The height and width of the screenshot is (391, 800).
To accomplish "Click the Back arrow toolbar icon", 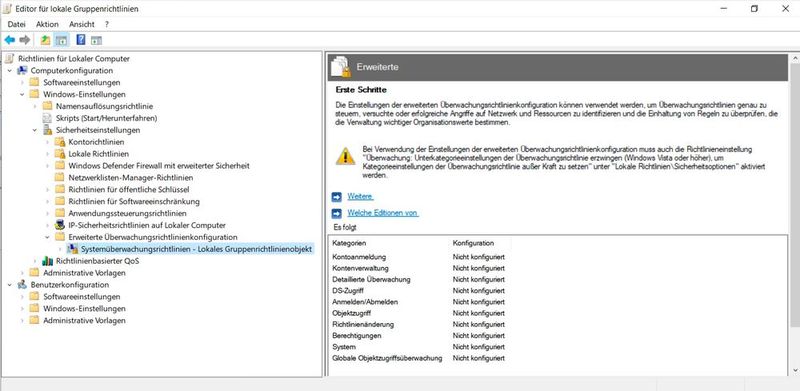I will [x=10, y=40].
